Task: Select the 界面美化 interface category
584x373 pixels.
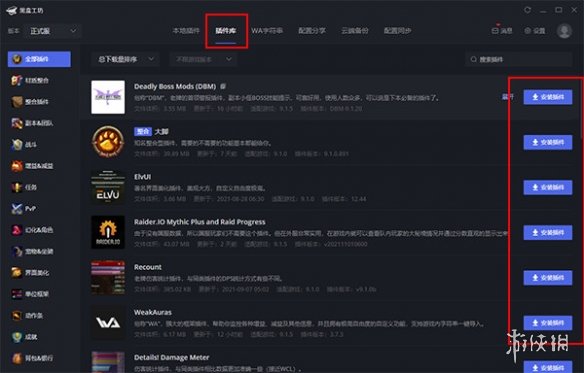Action: [x=31, y=273]
